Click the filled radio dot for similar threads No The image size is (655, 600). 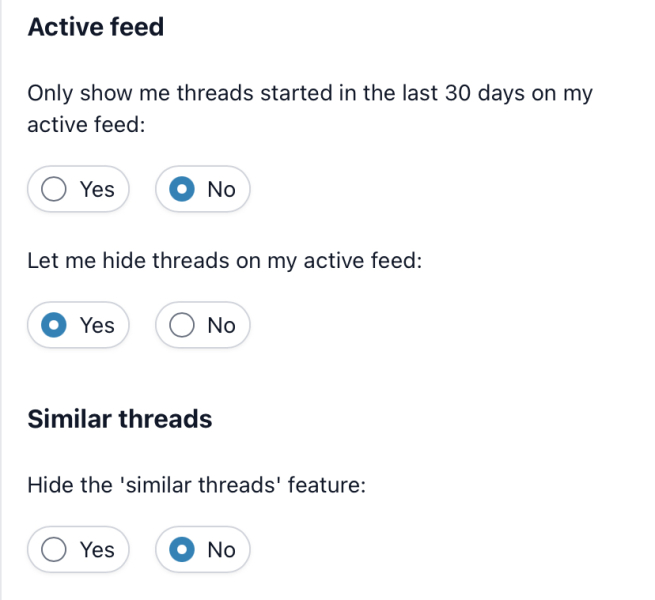pos(182,549)
